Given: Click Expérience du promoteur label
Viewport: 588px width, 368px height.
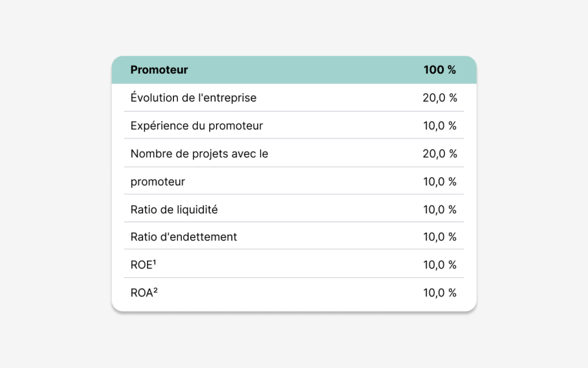Looking at the screenshot, I should pos(196,126).
